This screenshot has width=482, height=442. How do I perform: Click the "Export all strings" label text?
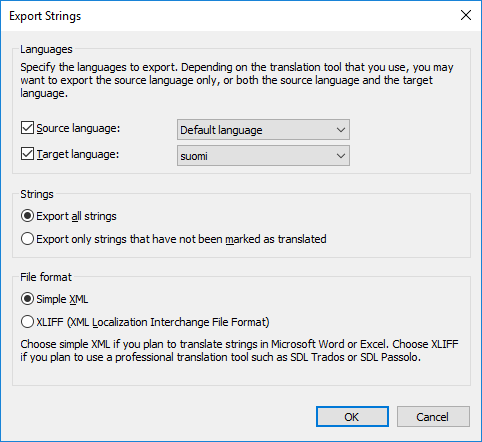(76, 216)
